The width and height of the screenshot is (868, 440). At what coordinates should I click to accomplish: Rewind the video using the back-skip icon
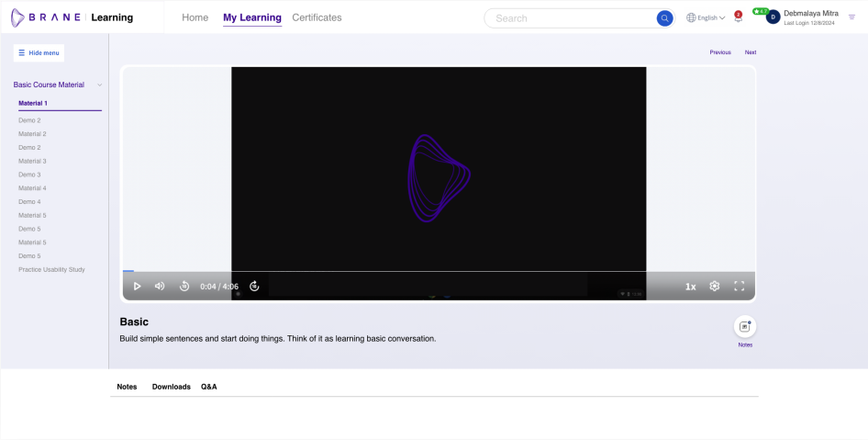[x=184, y=286]
